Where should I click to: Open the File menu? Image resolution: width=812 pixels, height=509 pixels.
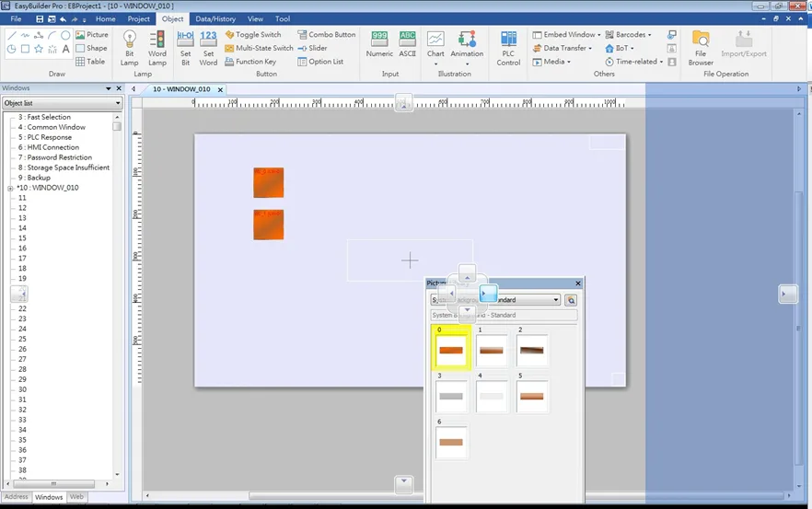[x=16, y=19]
